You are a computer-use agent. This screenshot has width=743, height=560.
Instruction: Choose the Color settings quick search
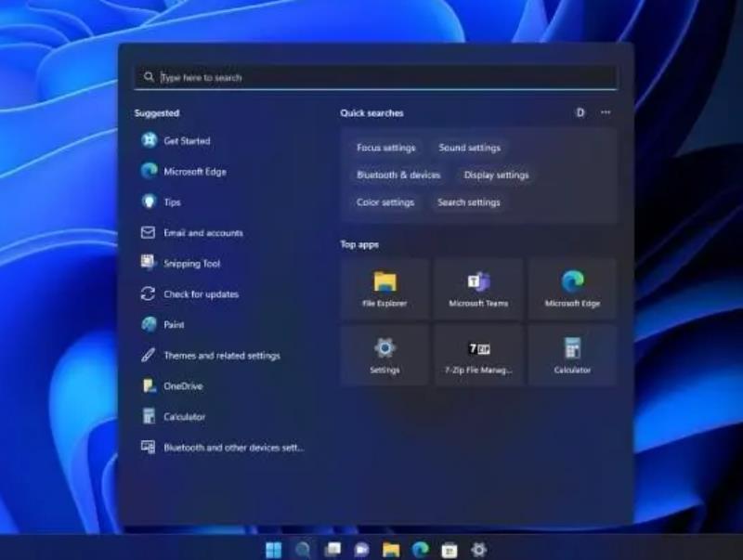point(385,202)
